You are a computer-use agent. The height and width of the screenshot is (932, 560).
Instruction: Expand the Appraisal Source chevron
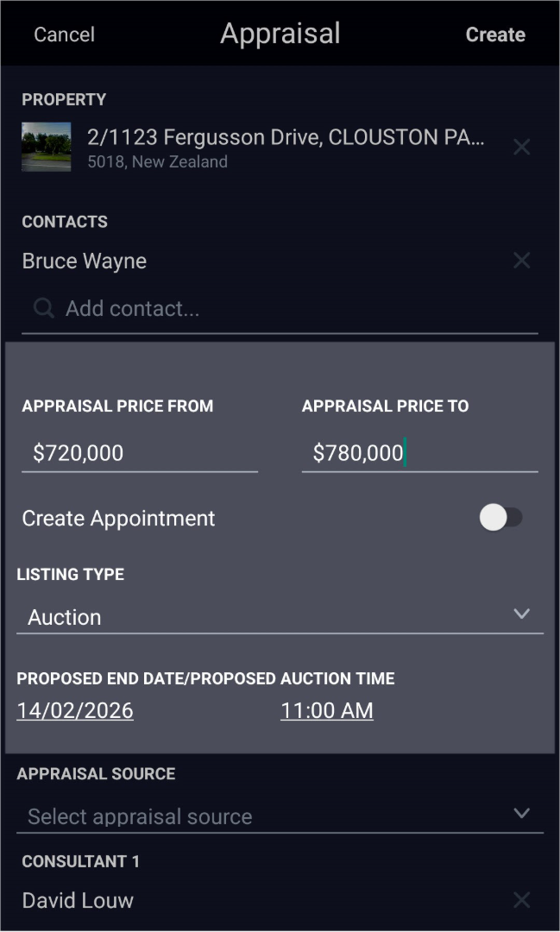[521, 813]
